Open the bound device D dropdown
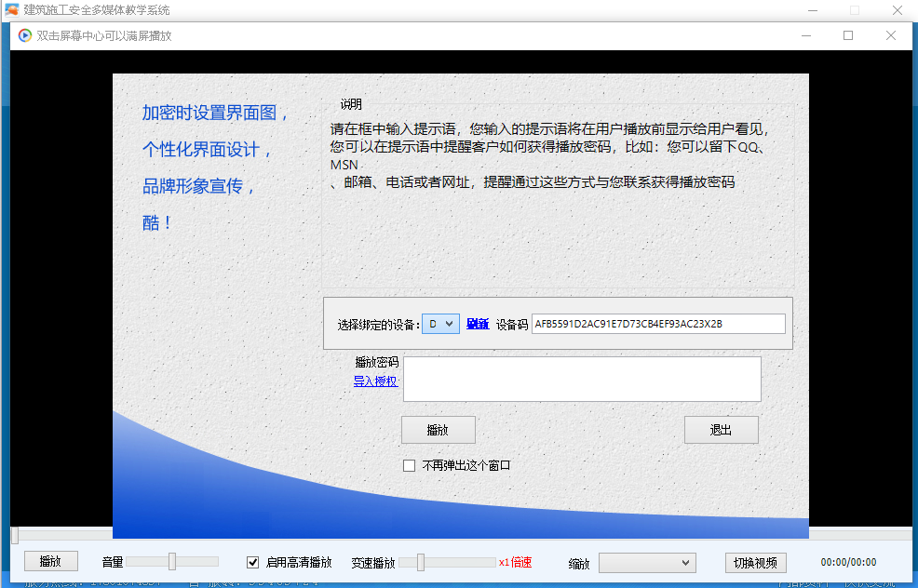 point(451,323)
